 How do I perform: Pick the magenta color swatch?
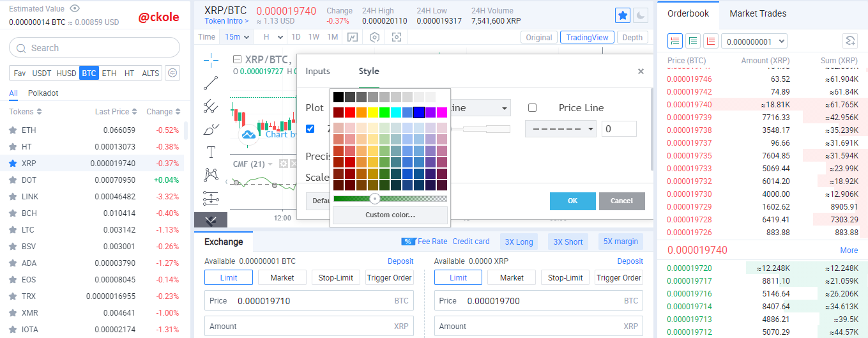tap(441, 112)
